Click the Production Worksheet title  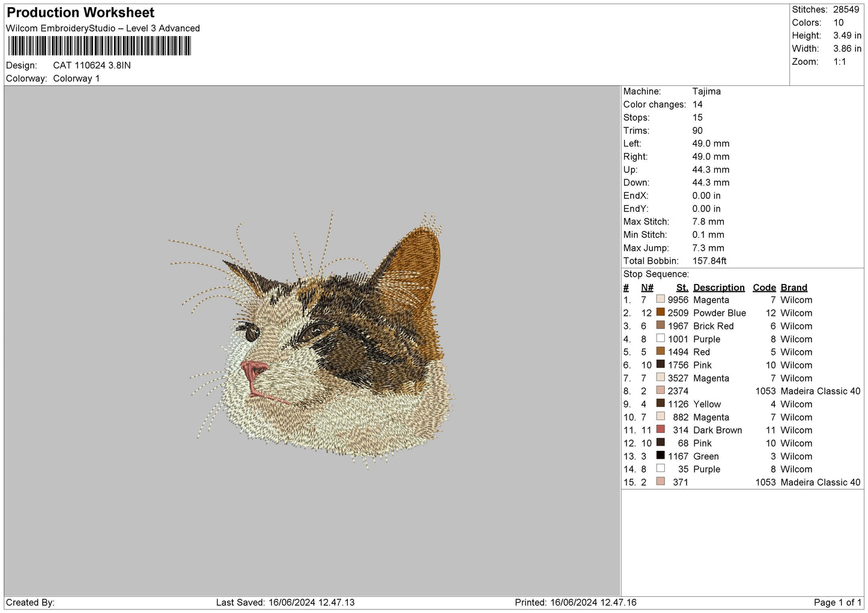coord(80,13)
